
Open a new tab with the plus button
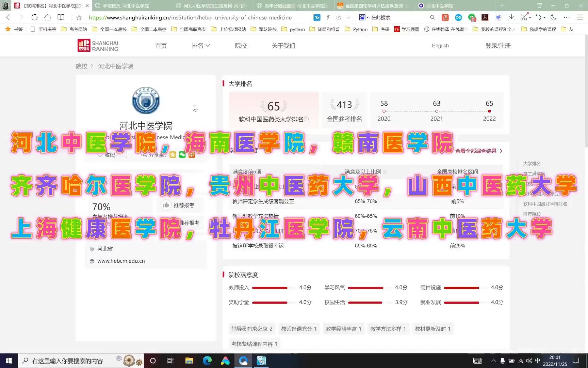[x=502, y=5]
